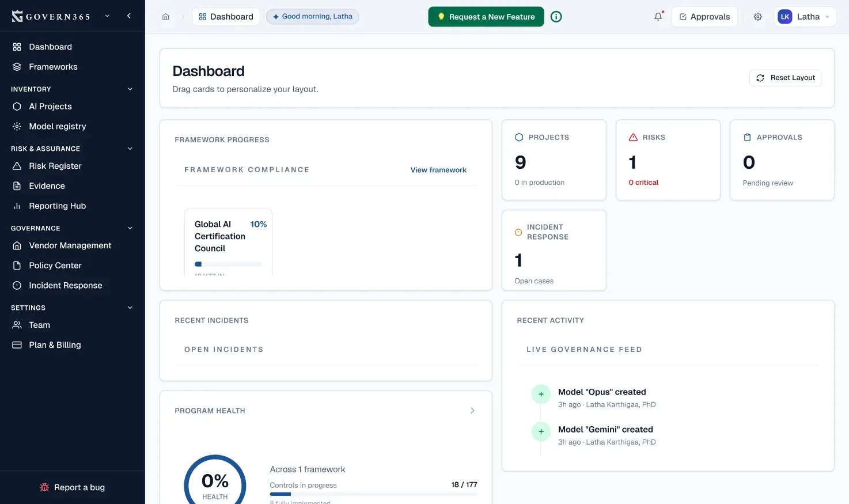The width and height of the screenshot is (849, 504).
Task: Go to Risk Register in sidebar
Action: pyautogui.click(x=55, y=166)
